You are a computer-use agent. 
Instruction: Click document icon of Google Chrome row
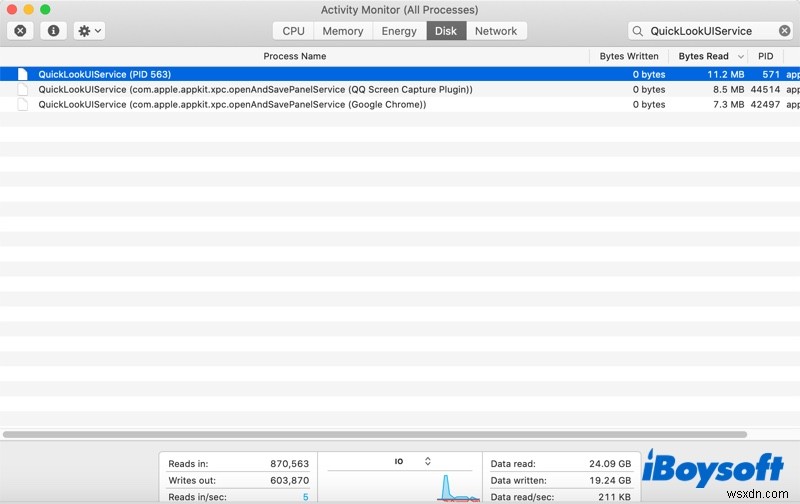(x=22, y=104)
